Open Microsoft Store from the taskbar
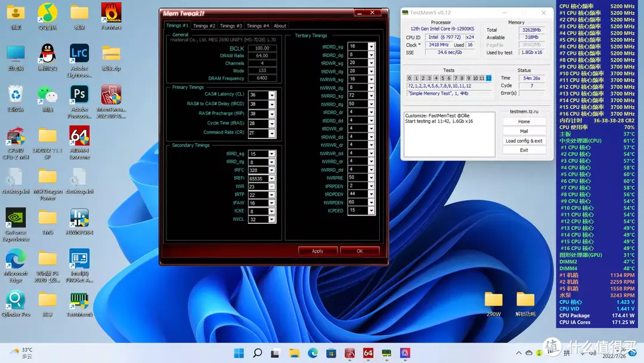The image size is (644, 363). (x=331, y=353)
